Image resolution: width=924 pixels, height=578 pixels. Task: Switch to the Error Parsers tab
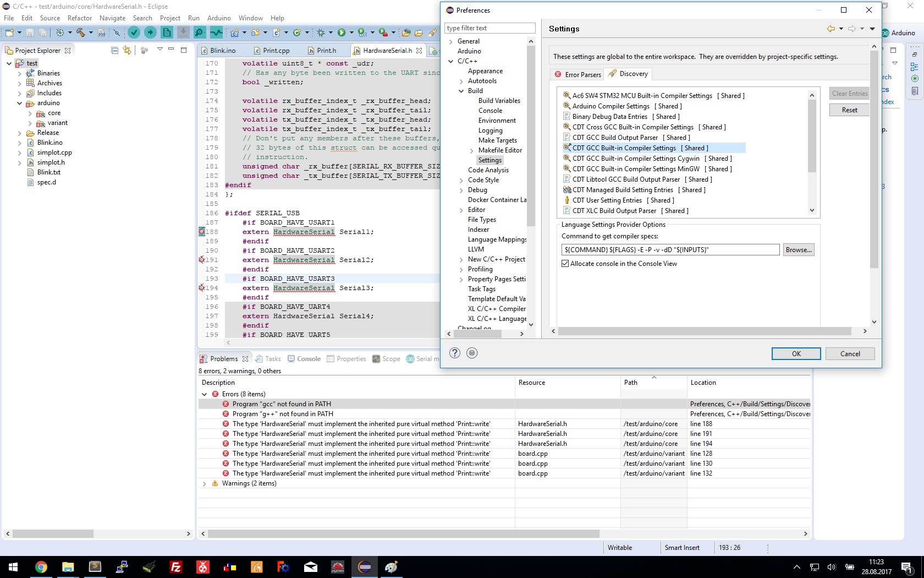pyautogui.click(x=577, y=74)
